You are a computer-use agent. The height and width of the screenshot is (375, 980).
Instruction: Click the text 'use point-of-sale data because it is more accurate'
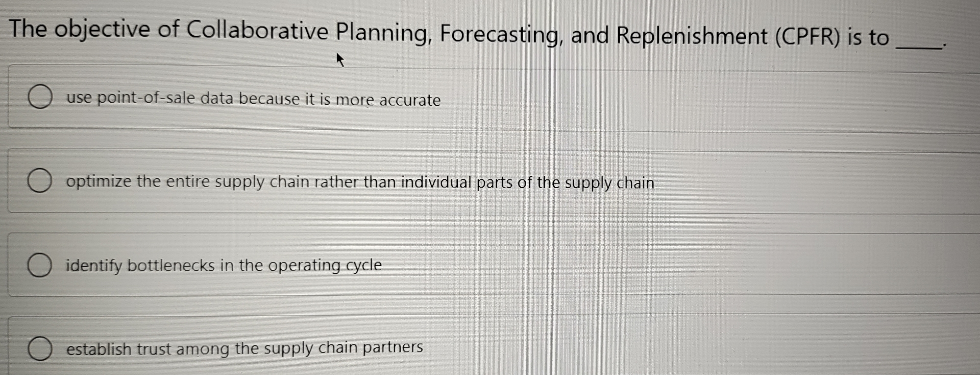pyautogui.click(x=253, y=100)
